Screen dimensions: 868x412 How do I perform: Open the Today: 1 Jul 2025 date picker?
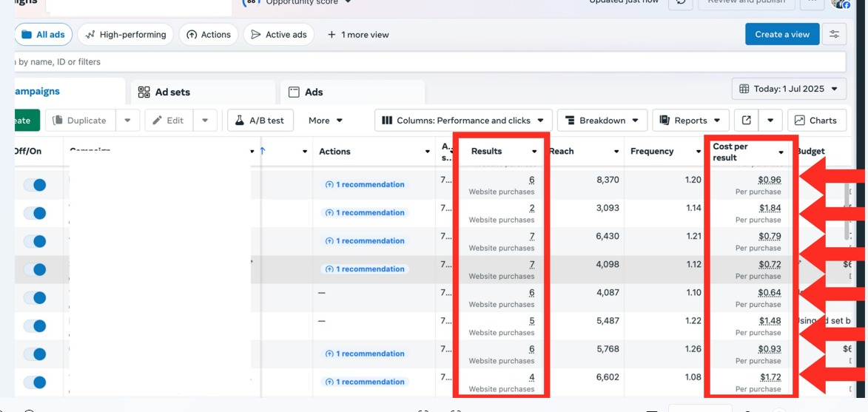(x=789, y=89)
